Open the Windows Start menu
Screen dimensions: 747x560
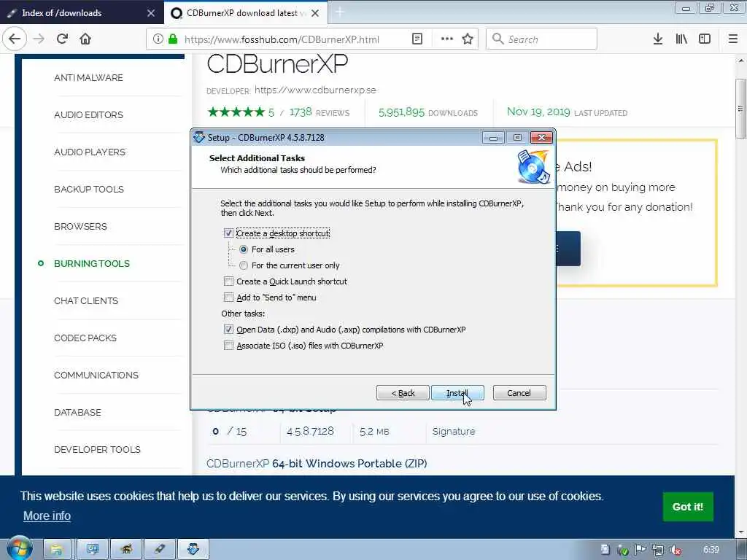click(19, 549)
